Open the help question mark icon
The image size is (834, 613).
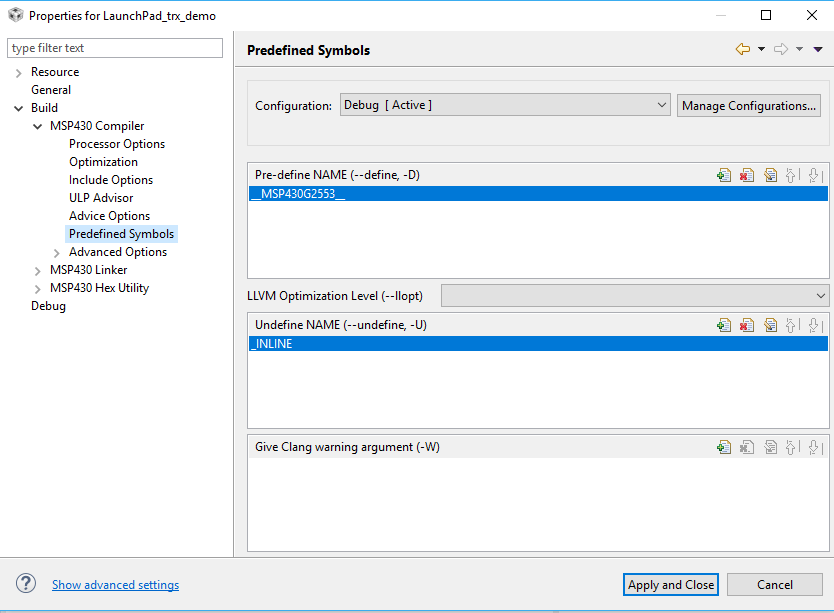tap(26, 584)
